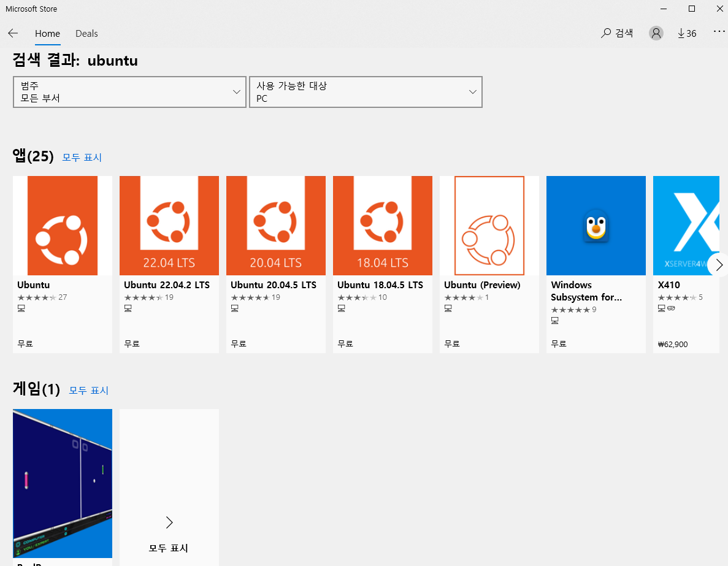Image resolution: width=728 pixels, height=566 pixels.
Task: Click the 모두 표시 text in games tile
Action: pos(169,548)
